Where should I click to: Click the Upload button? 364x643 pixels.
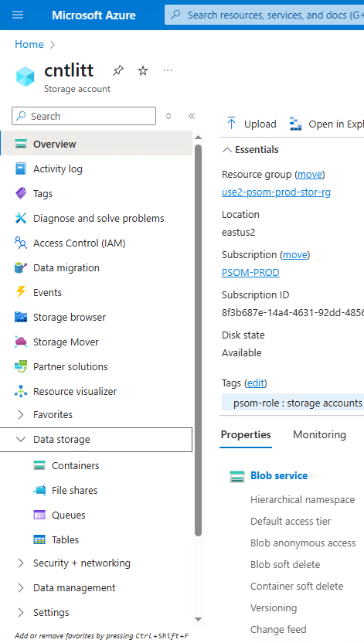pyautogui.click(x=251, y=124)
